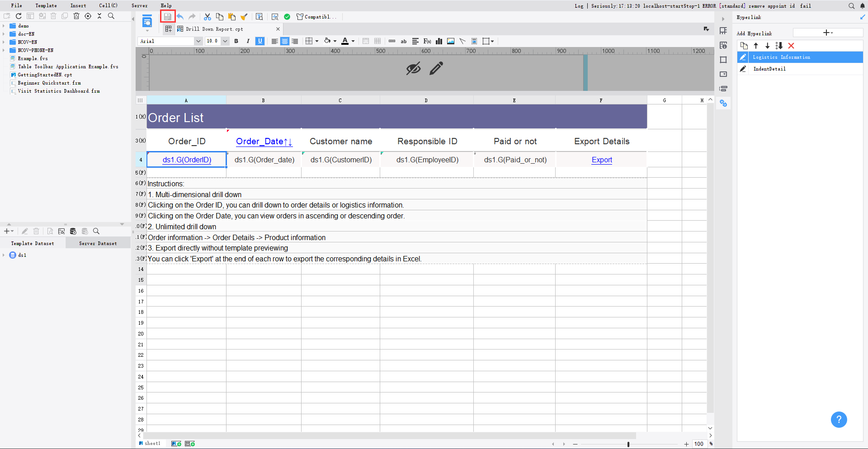Screen dimensions: 868x449
Task: Move the hyperlink down with down arrow
Action: click(x=767, y=46)
